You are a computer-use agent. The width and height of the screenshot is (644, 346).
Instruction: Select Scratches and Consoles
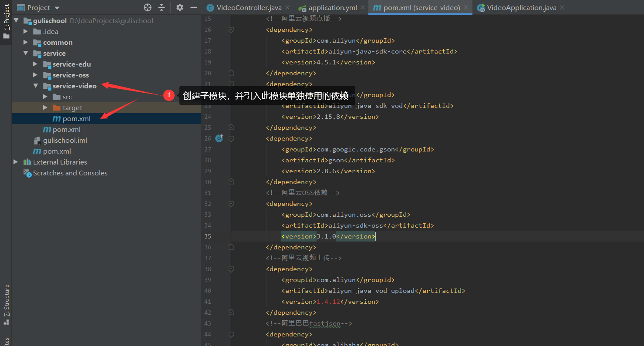tap(70, 173)
